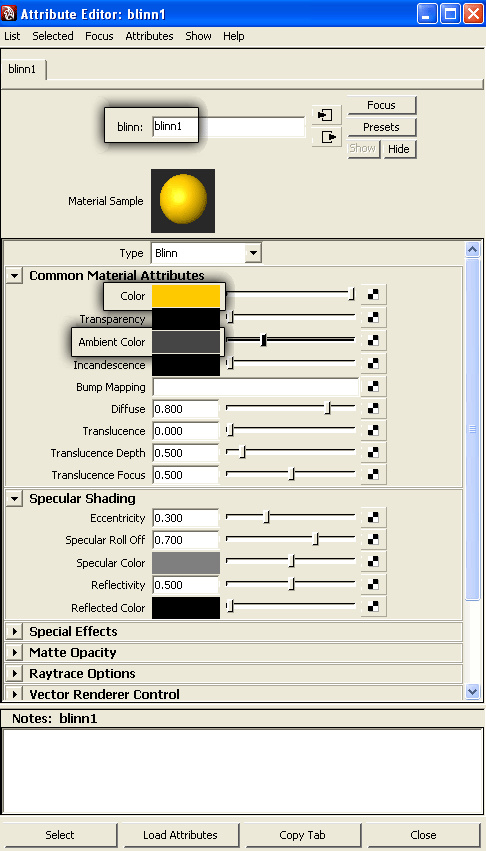Click the black Incandescence swatch

(186, 365)
